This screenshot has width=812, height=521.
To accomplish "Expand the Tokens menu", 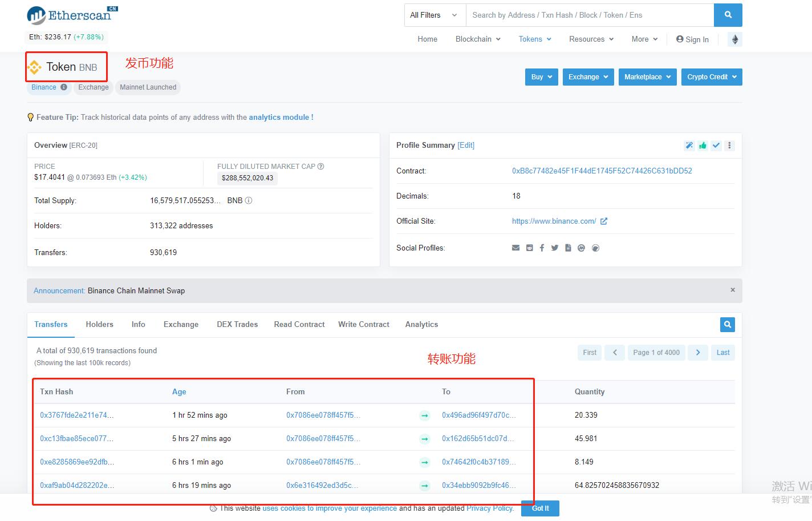I will click(535, 39).
